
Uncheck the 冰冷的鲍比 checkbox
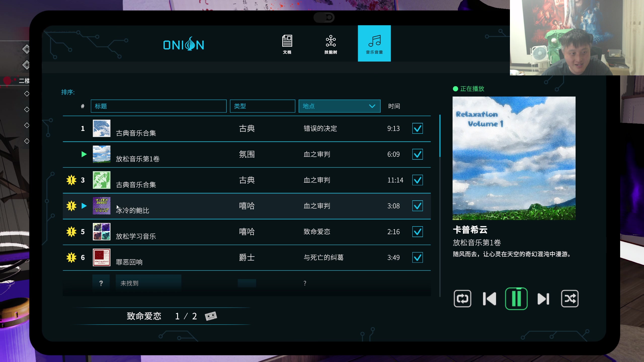tap(418, 206)
